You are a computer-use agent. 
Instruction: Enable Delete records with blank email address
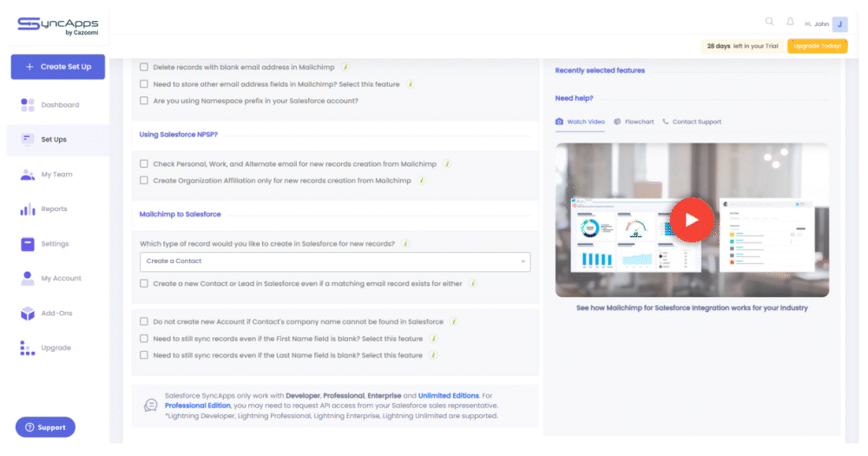[144, 67]
